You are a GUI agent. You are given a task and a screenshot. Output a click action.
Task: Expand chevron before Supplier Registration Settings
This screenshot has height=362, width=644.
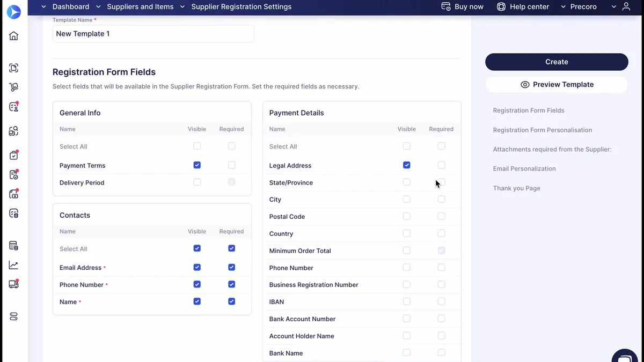182,7
